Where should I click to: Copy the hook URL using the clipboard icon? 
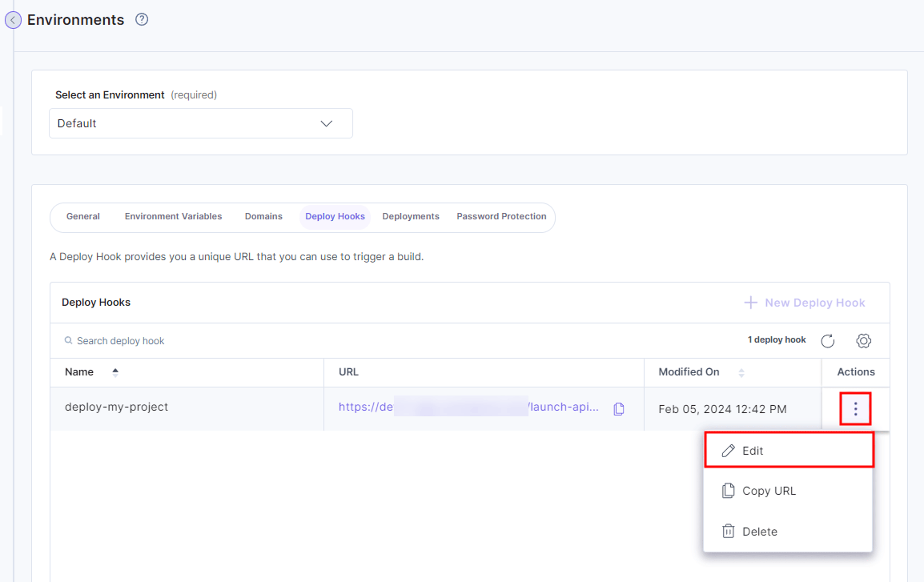619,409
